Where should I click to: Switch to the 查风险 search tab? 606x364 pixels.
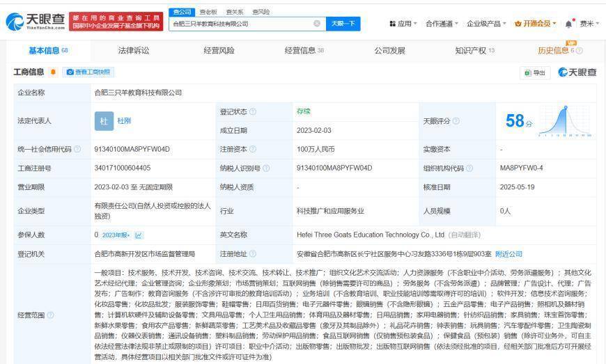coord(261,12)
